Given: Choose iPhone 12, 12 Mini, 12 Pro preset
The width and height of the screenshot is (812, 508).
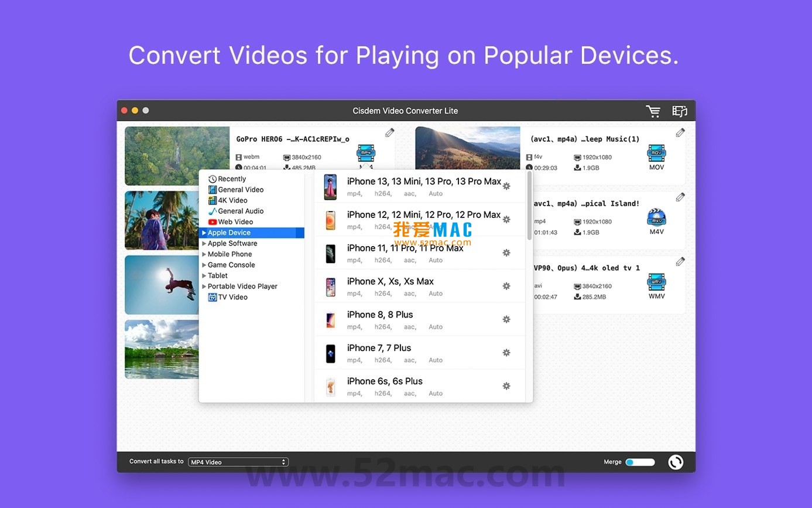Looking at the screenshot, I should tap(420, 220).
